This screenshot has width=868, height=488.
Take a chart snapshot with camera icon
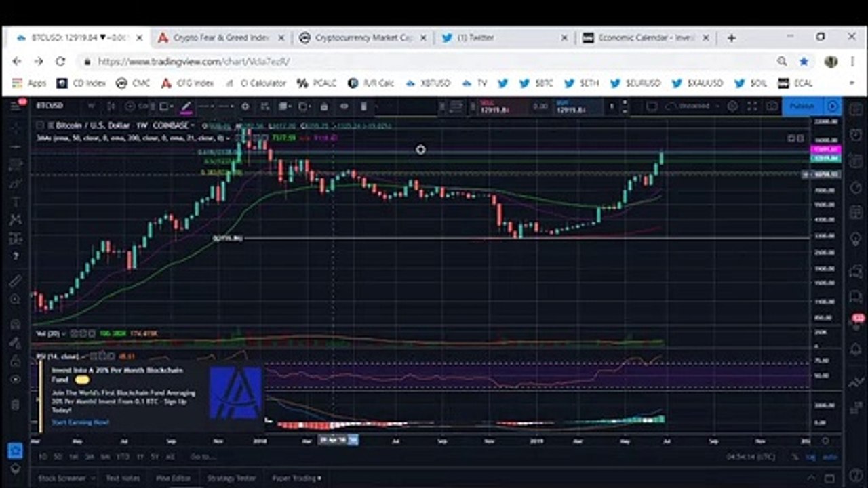(771, 106)
